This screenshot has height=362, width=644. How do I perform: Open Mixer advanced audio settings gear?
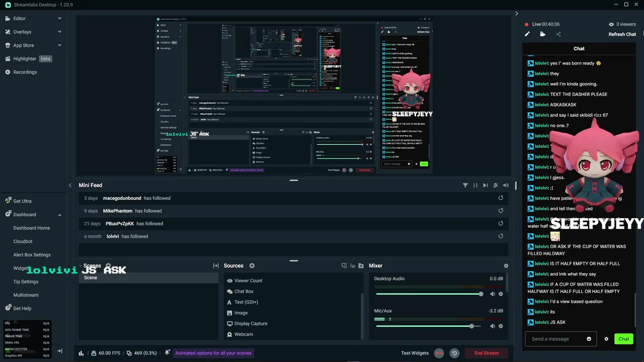(506, 265)
